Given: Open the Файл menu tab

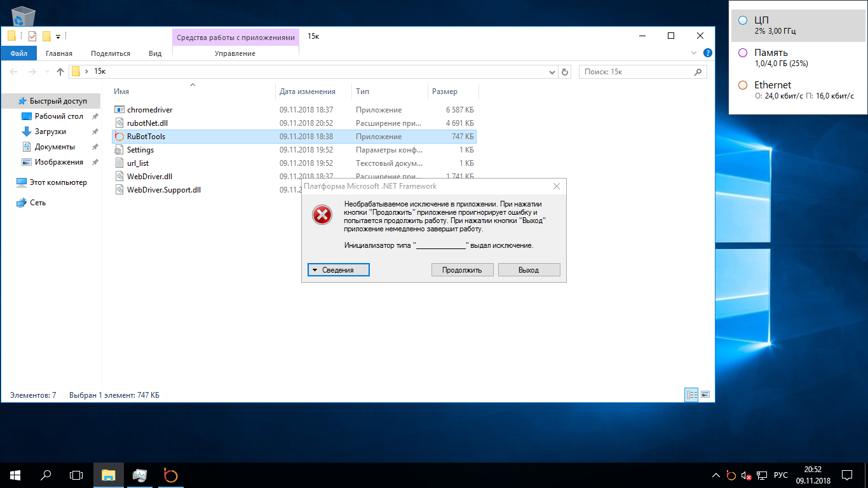Looking at the screenshot, I should (x=18, y=53).
